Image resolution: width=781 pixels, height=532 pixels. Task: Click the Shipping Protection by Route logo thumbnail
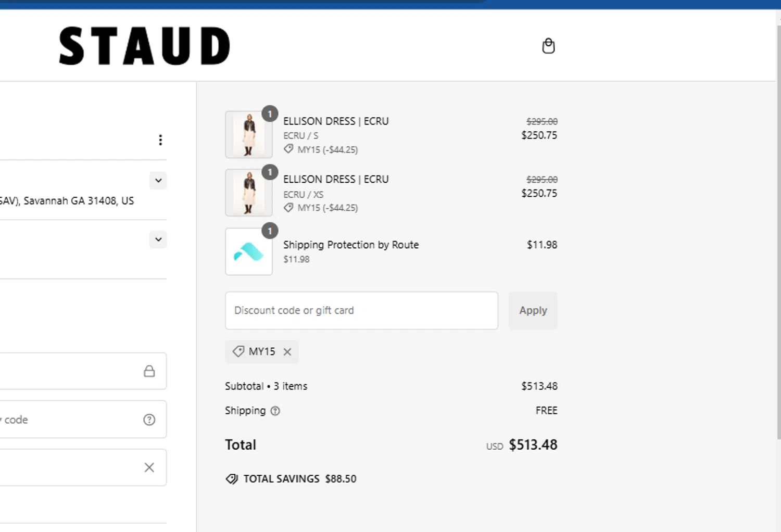click(249, 251)
